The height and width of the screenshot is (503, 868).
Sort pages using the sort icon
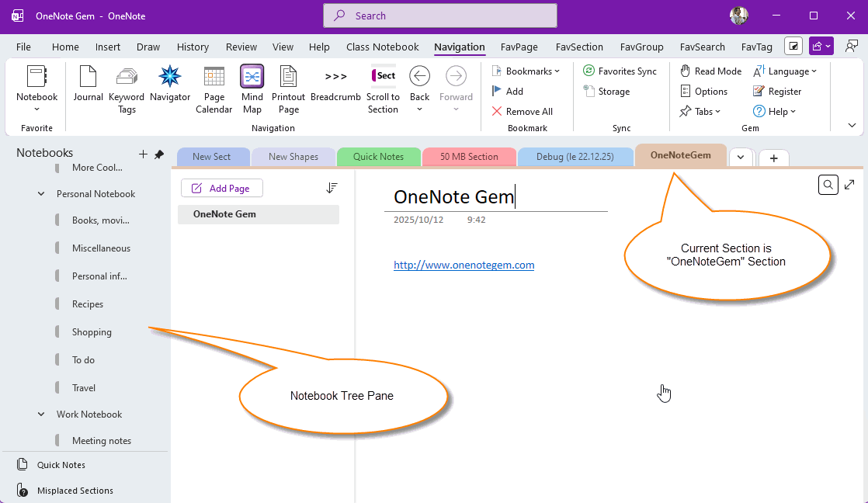332,188
